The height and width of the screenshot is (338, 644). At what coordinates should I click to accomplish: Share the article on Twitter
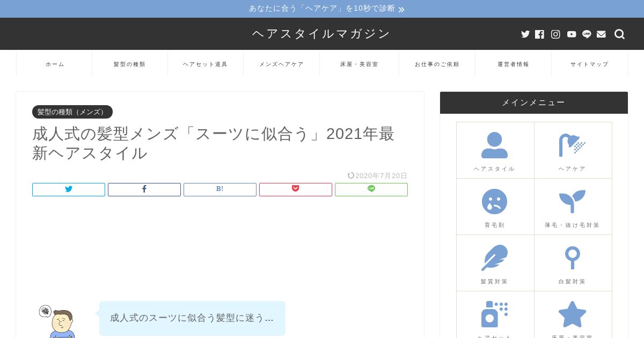tap(69, 189)
